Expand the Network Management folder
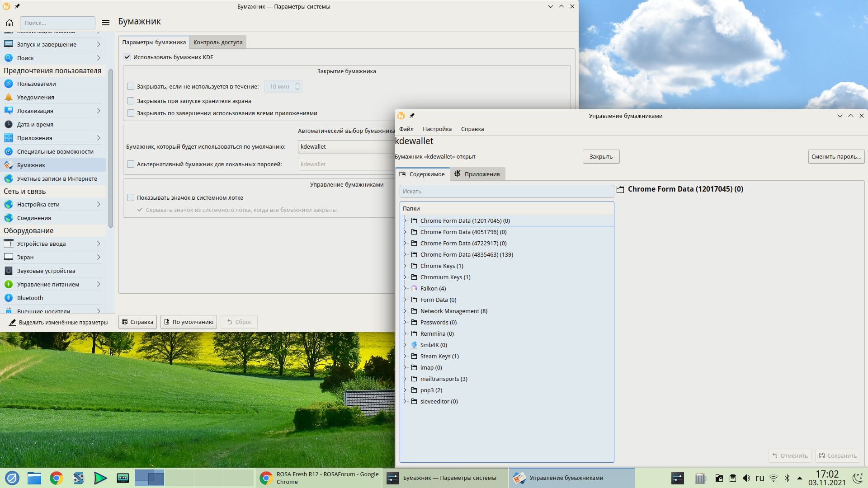Screen dimensions: 868x488 click(x=405, y=311)
